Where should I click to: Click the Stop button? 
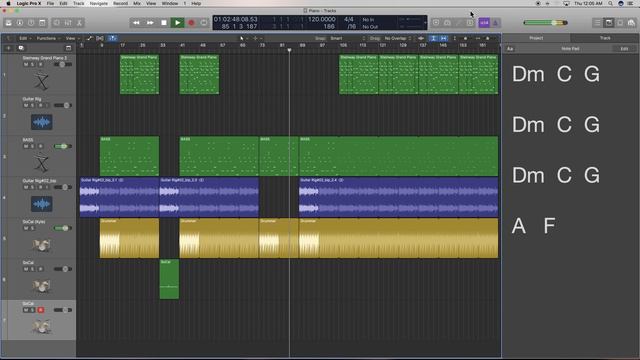[164, 23]
